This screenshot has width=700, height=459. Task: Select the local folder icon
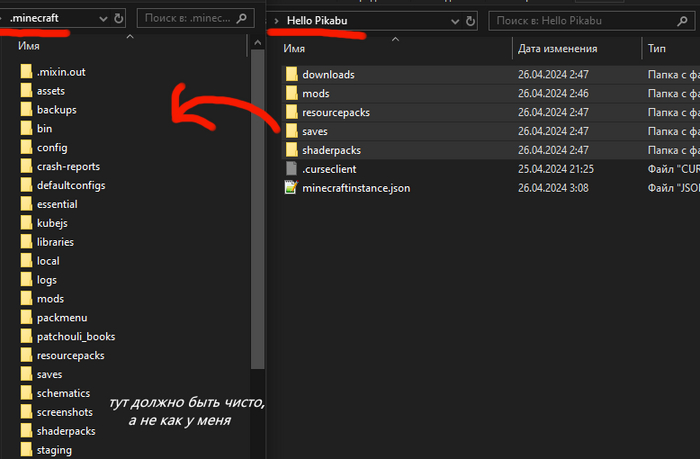click(x=26, y=261)
